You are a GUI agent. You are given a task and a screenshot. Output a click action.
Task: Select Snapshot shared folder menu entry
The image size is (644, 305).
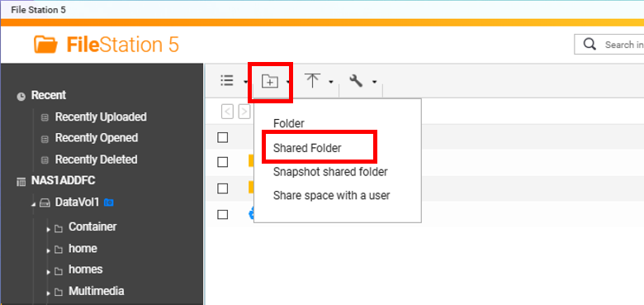(330, 172)
